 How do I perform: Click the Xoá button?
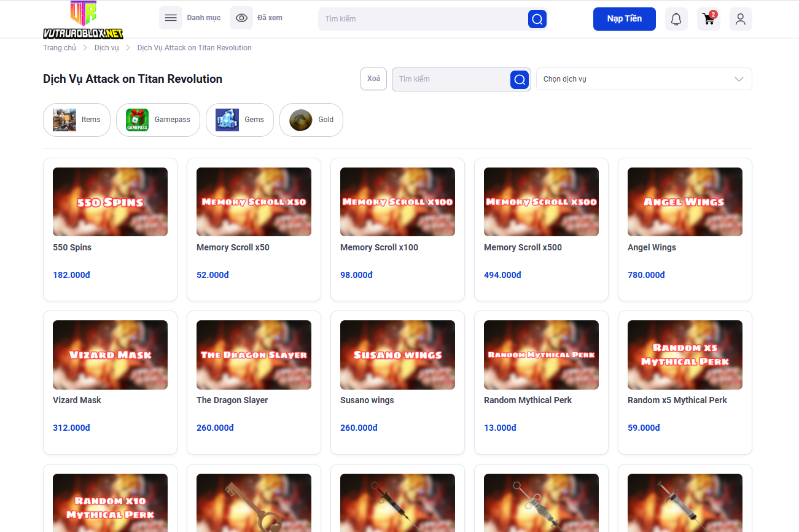tap(373, 79)
